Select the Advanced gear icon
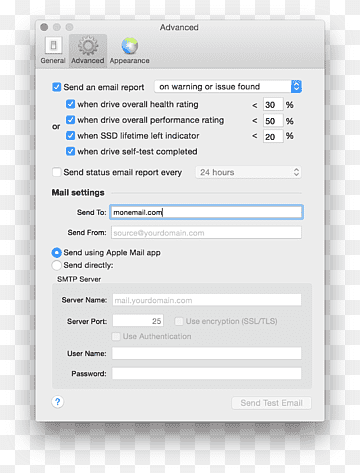Image resolution: width=360 pixels, height=473 pixels. (x=88, y=46)
